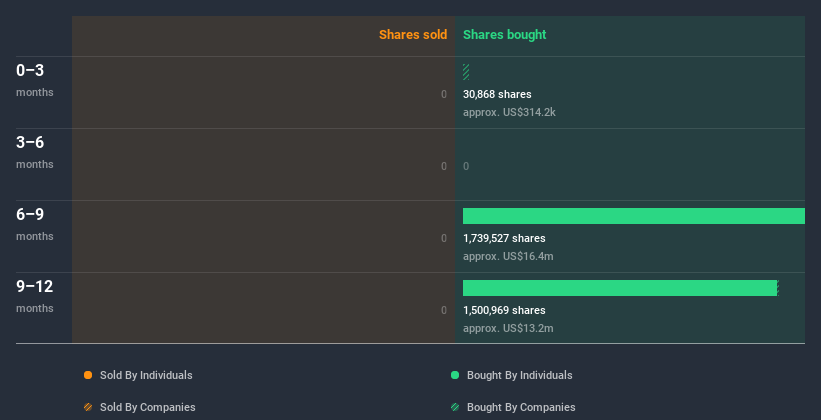Click the Sold By Individuals legend text
The height and width of the screenshot is (420, 821).
pyautogui.click(x=146, y=375)
